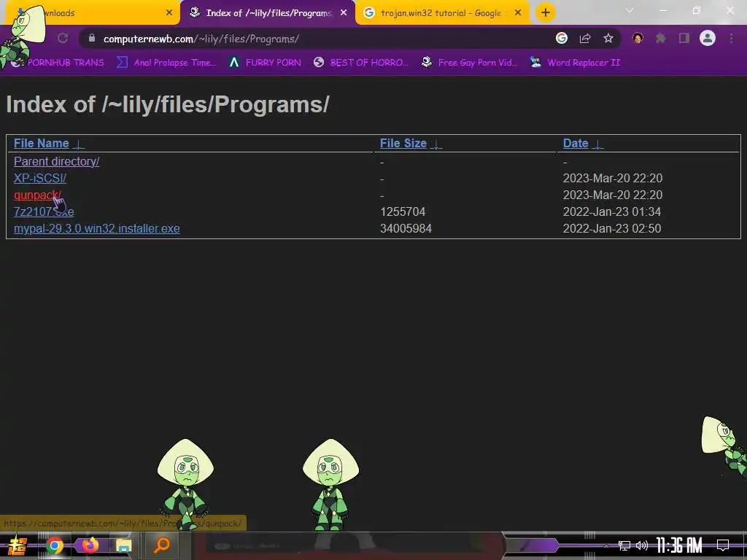
Task: Open volume speaker icon in tray
Action: click(642, 545)
